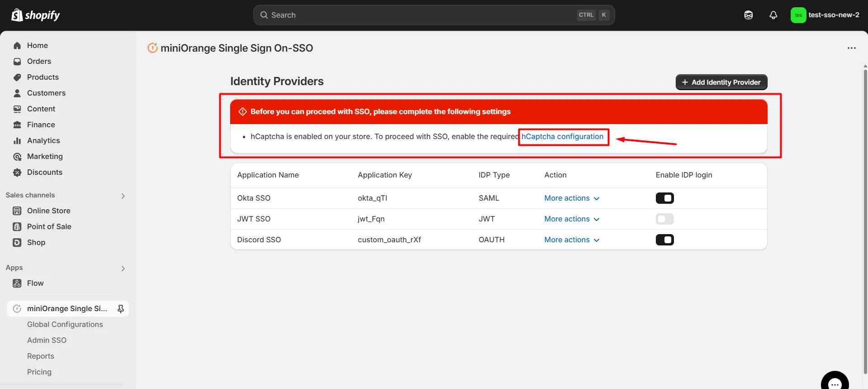Viewport: 868px width, 389px height.
Task: Open the three-dot more options menu
Action: 852,48
